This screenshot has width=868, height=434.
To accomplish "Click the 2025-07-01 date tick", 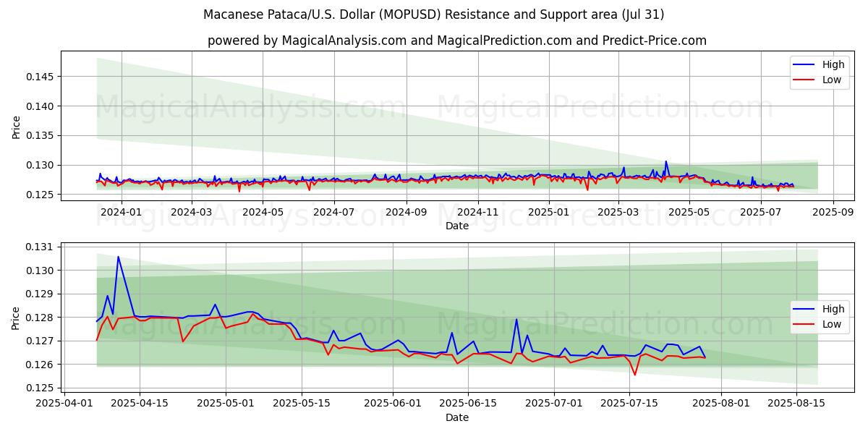I will (554, 404).
